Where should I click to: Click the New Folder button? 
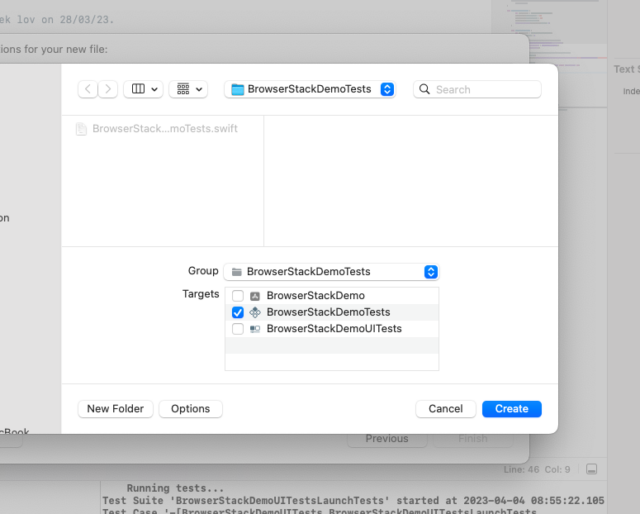coord(116,409)
